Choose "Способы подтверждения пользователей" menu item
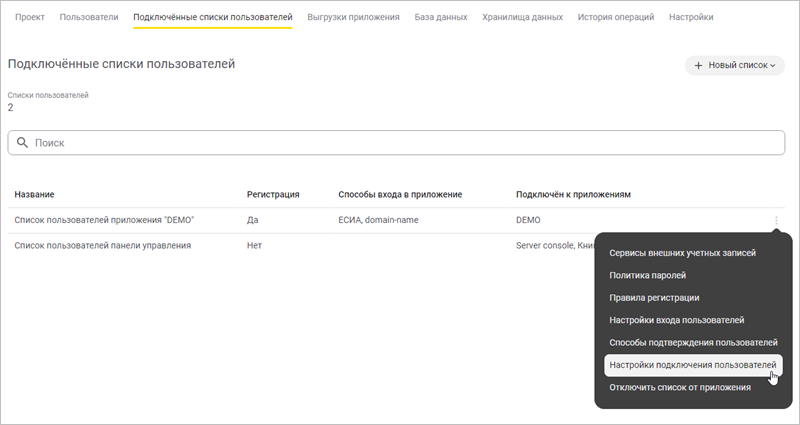Viewport: 800px width, 425px height. [x=692, y=343]
